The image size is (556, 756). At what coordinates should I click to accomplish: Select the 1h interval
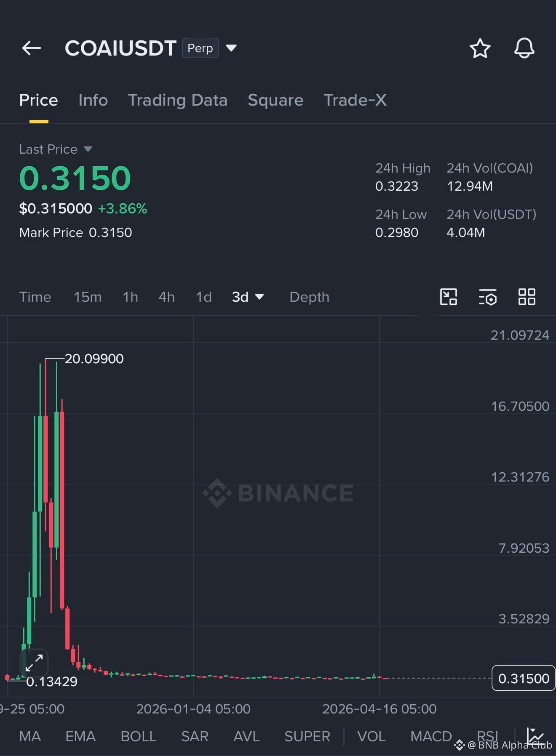pyautogui.click(x=130, y=297)
